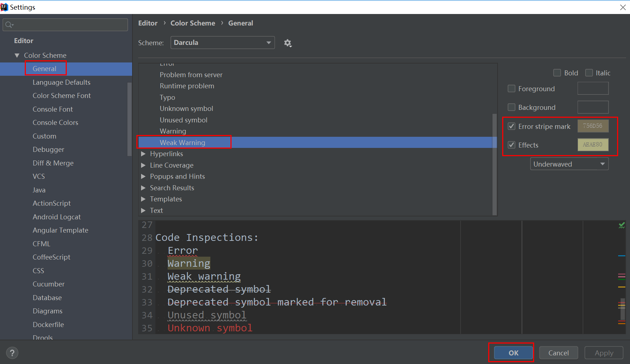Expand the Templates group

[143, 199]
